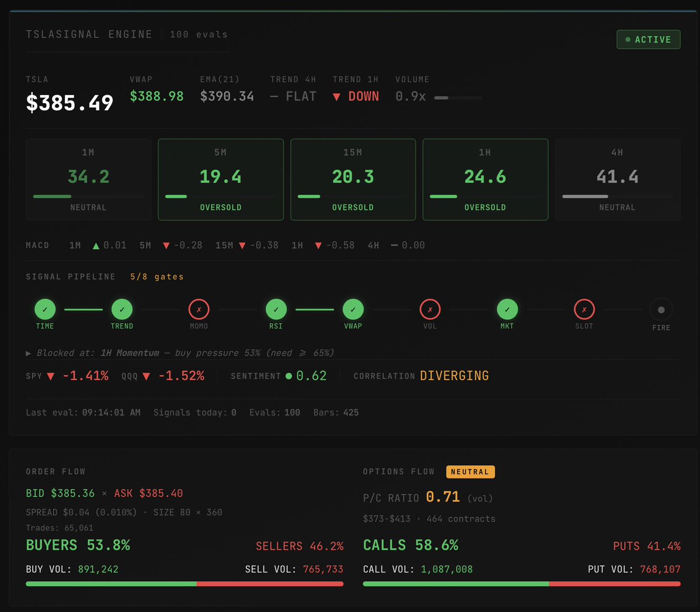Image resolution: width=700 pixels, height=612 pixels.
Task: Click the SPY change -1.41%
Action: 85,376
